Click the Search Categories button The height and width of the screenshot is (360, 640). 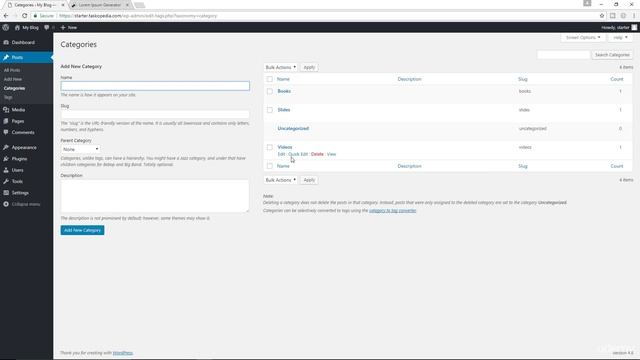612,55
